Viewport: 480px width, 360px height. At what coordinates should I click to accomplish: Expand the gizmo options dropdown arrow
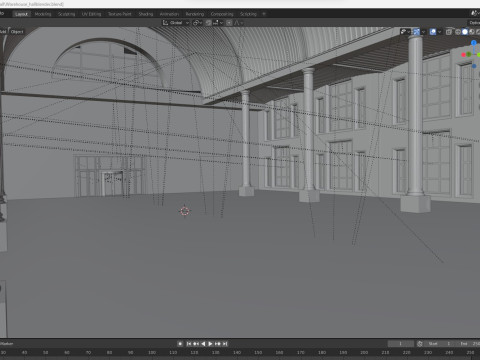423,32
